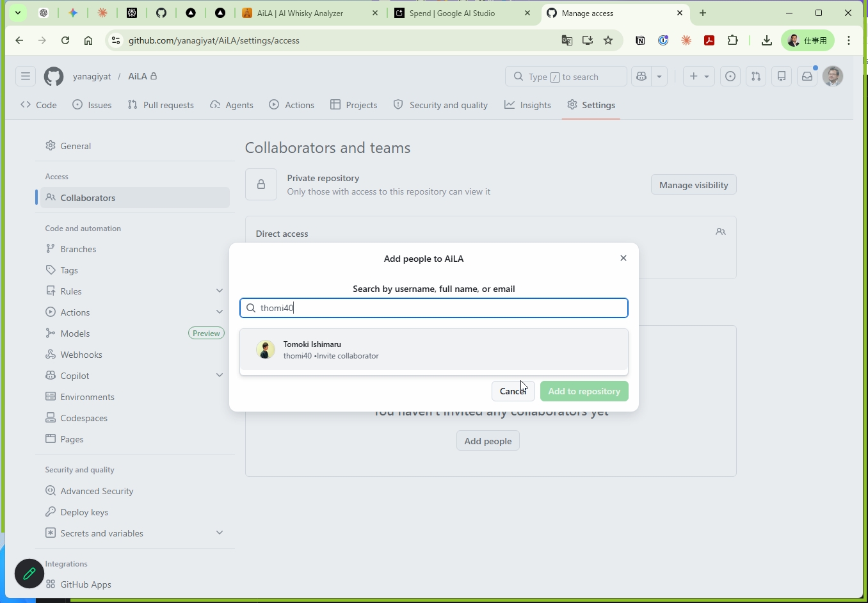Open browser extensions puzzle icon
This screenshot has height=603, width=868.
coord(733,40)
